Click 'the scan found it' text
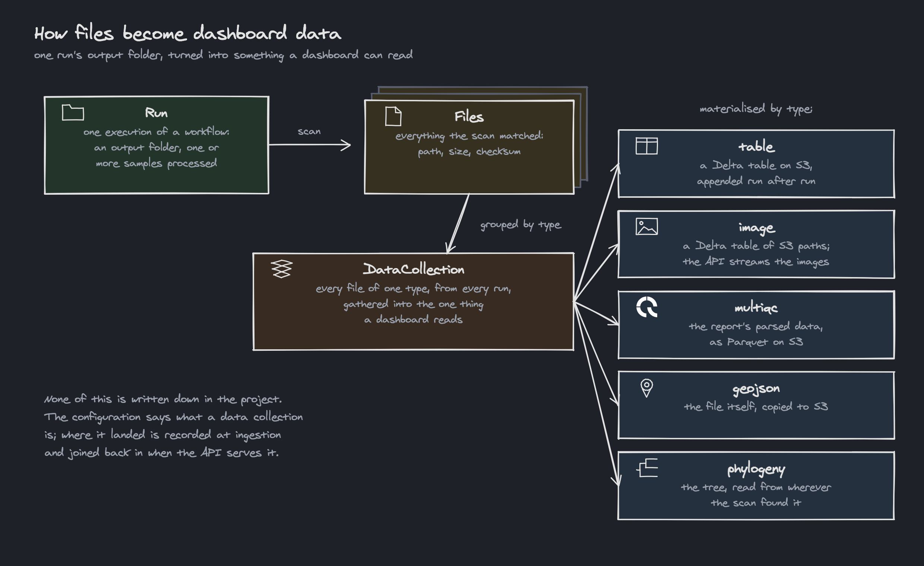Viewport: 924px width, 566px height. (x=756, y=503)
